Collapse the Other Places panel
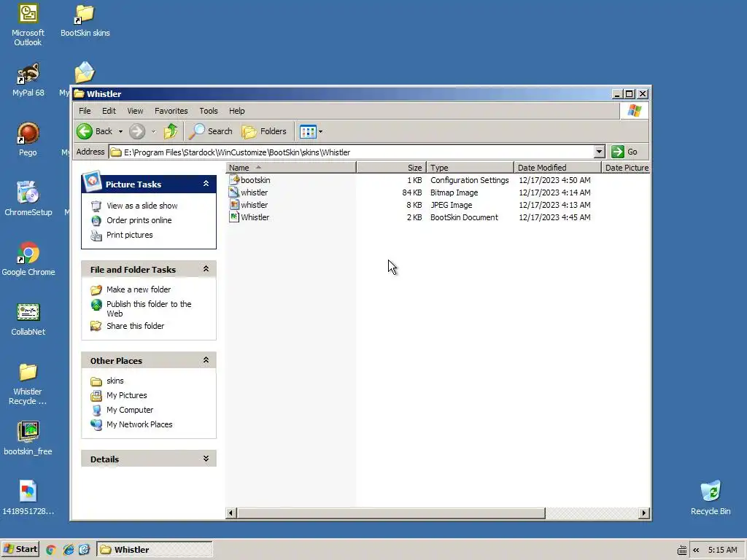The width and height of the screenshot is (747, 560). pos(206,360)
